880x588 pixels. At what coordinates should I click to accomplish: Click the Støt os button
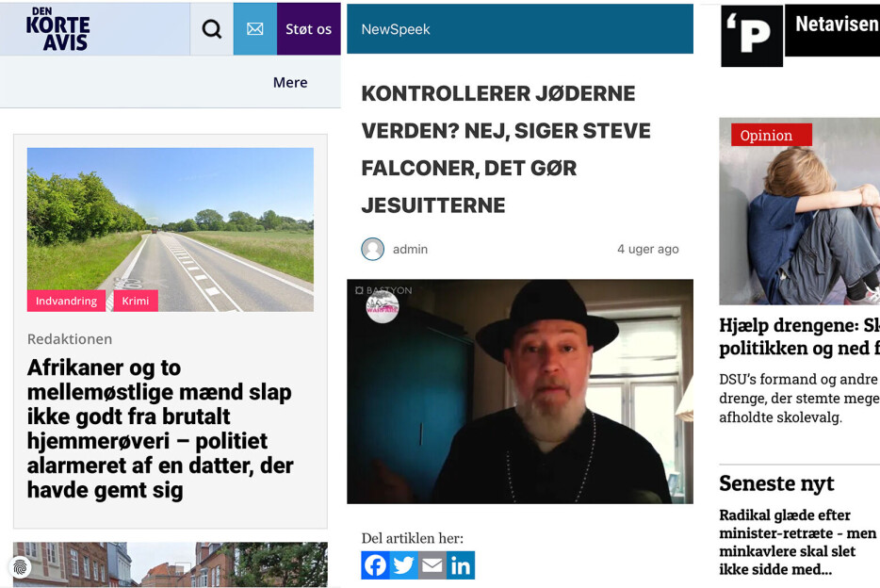[308, 28]
